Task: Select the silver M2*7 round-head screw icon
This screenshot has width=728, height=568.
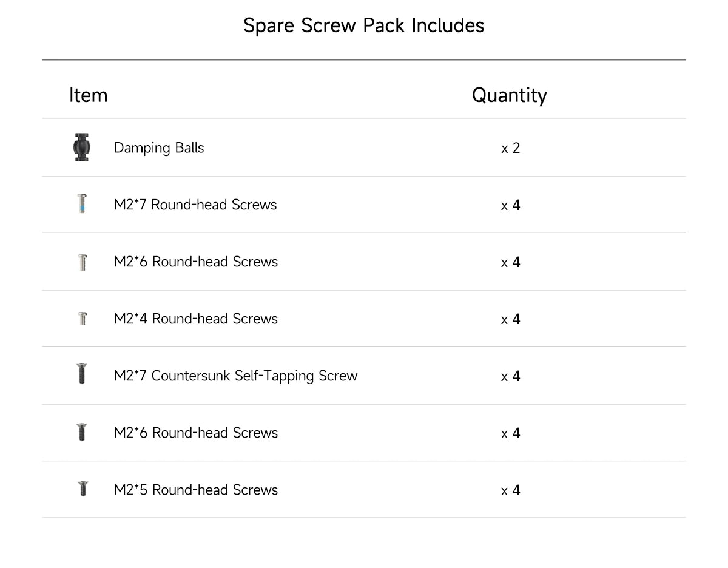Action: point(82,204)
